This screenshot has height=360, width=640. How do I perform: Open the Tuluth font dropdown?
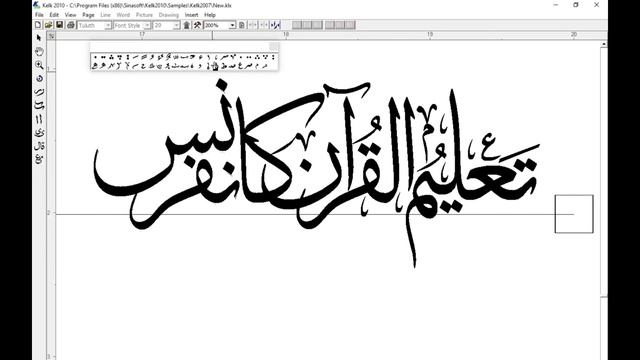tap(108, 25)
